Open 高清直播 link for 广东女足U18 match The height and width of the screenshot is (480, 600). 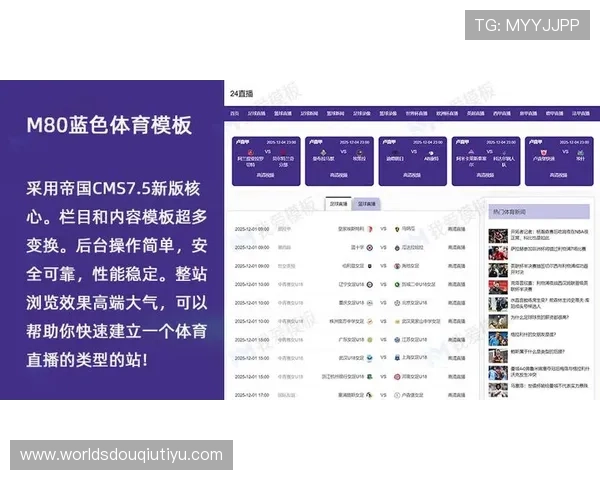pos(457,340)
